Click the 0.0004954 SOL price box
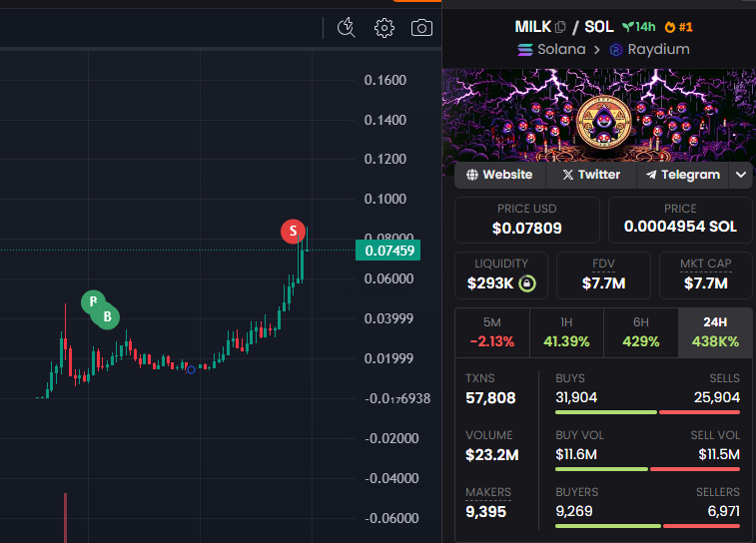Image resolution: width=756 pixels, height=543 pixels. tap(680, 220)
